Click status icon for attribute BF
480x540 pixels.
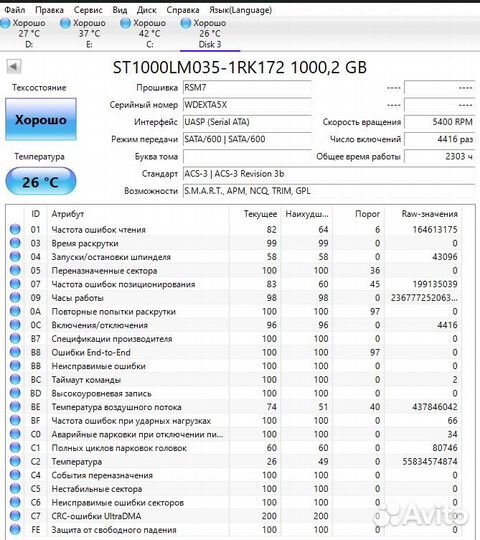[x=15, y=420]
